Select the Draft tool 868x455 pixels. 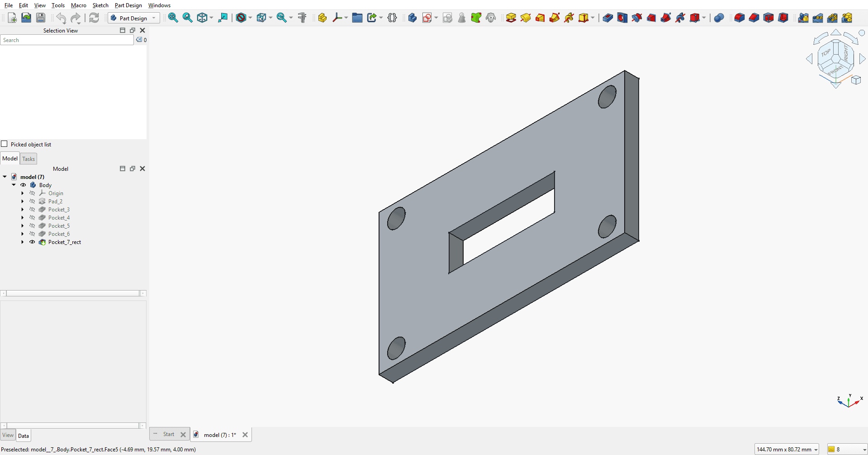768,18
